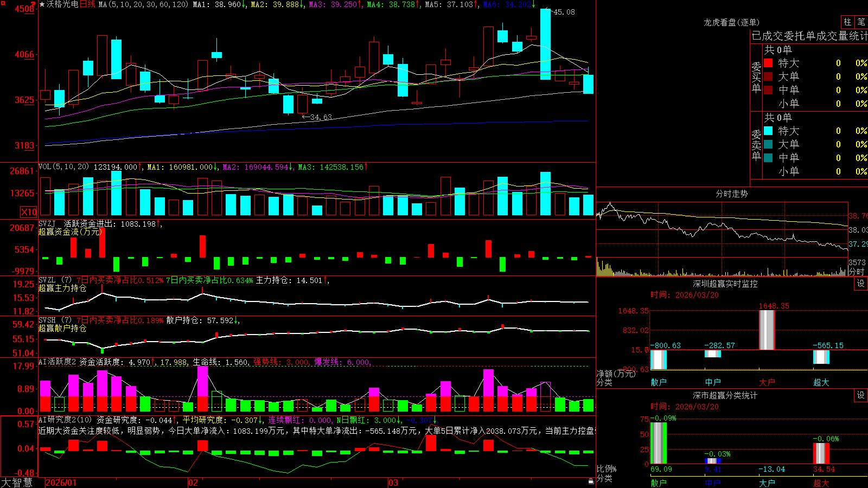
Task: Click 超赢散户持仓 label
Action: 62,329
